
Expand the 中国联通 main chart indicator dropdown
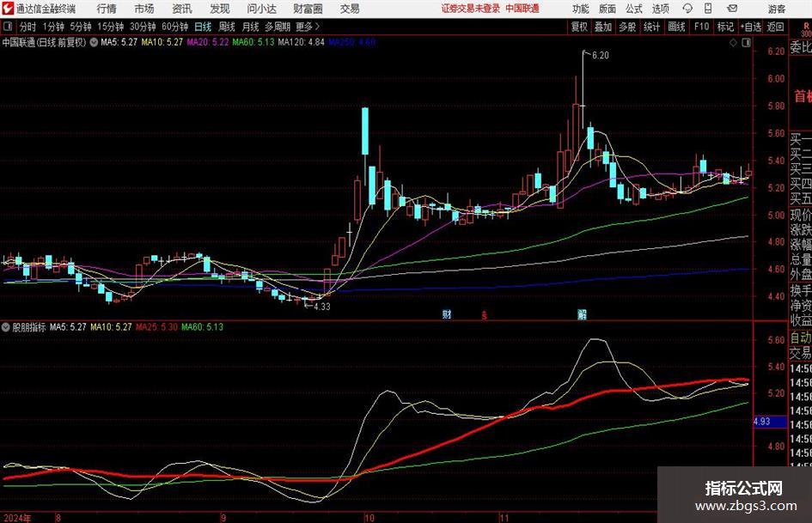tap(94, 42)
